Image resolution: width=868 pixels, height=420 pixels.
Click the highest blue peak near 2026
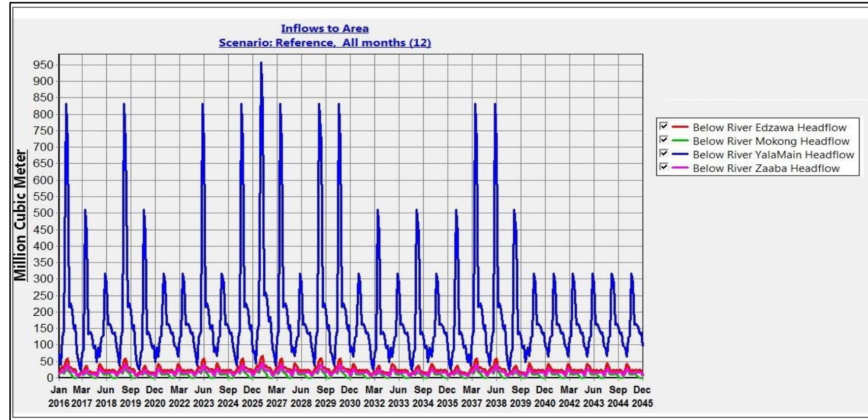click(x=261, y=63)
